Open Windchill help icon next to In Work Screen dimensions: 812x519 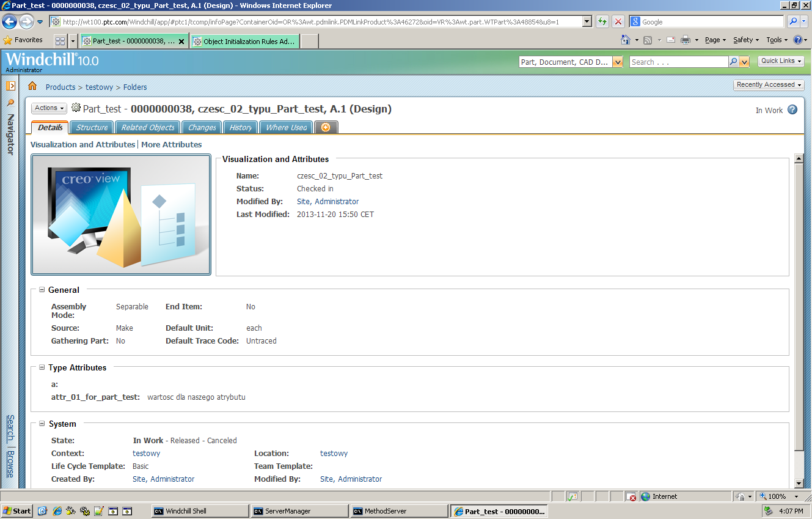click(x=792, y=110)
